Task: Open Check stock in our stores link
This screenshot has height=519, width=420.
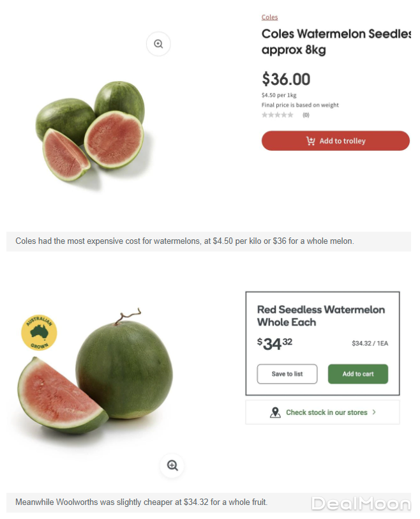Action: (326, 412)
